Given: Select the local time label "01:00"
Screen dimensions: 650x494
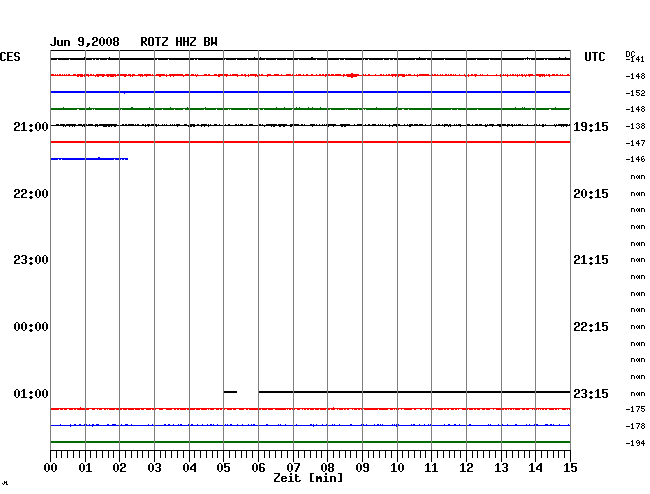Looking at the screenshot, I should pos(31,394).
